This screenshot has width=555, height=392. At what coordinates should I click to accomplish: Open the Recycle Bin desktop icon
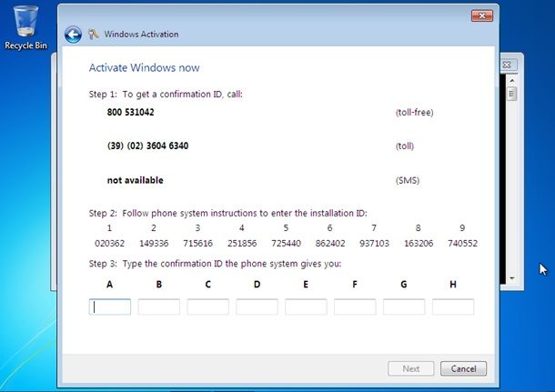tap(25, 27)
